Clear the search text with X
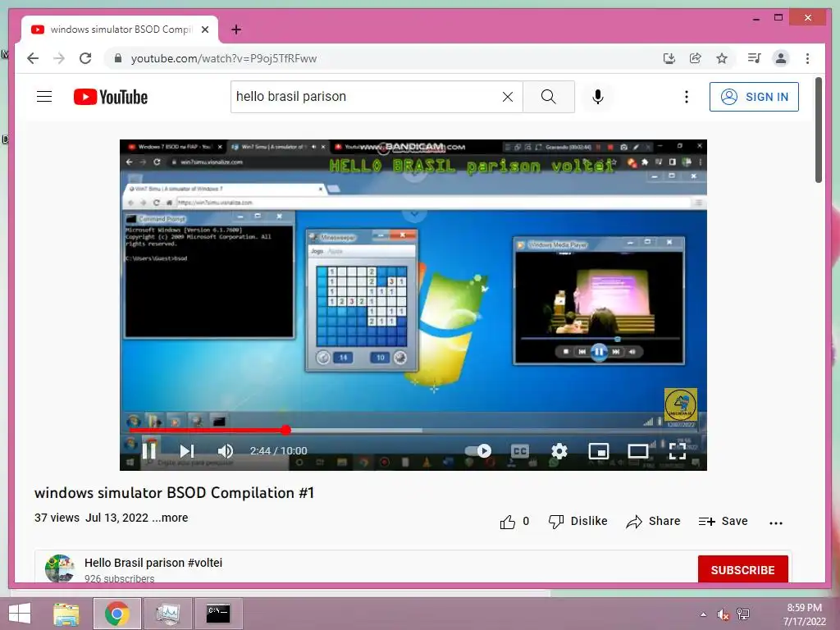 [507, 97]
